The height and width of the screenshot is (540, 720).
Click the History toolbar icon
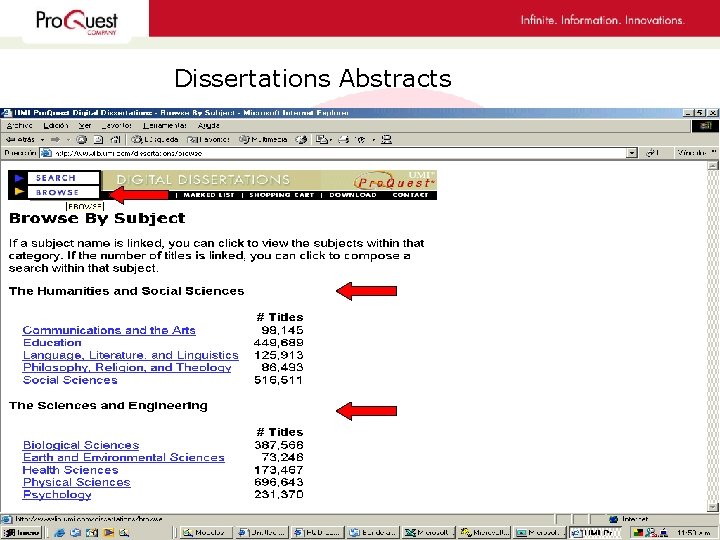click(301, 140)
